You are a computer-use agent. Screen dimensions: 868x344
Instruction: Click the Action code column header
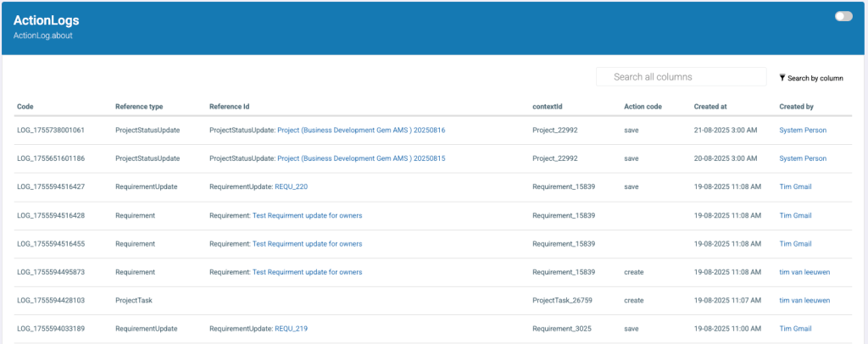[643, 107]
